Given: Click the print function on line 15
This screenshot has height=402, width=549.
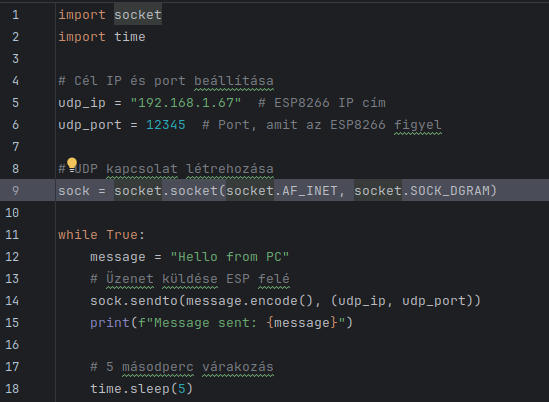Looking at the screenshot, I should [x=110, y=323].
